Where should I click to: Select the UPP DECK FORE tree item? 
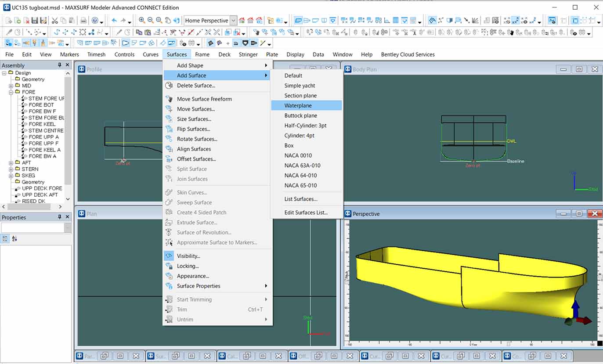(x=42, y=188)
